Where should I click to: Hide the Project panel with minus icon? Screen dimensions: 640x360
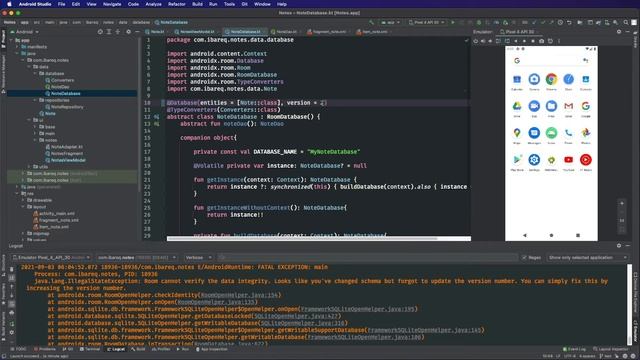(137, 31)
